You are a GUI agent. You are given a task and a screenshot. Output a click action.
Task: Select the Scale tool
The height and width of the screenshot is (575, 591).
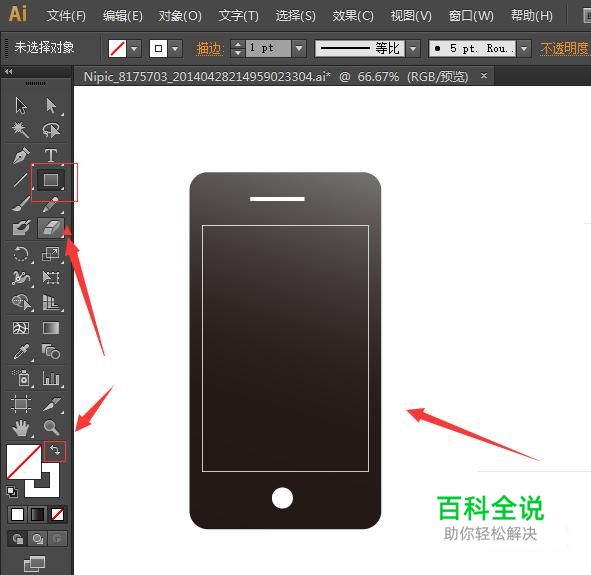coord(51,254)
